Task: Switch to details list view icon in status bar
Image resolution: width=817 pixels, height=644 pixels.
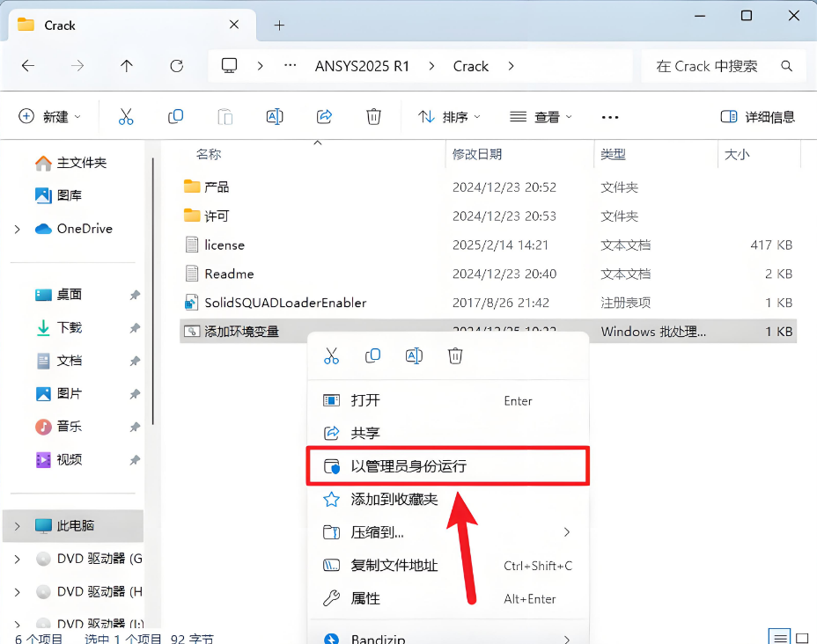Action: point(779,637)
